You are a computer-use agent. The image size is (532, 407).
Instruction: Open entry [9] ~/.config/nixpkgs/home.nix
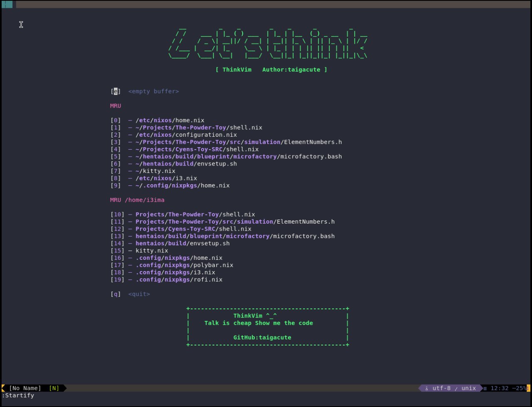(x=170, y=186)
